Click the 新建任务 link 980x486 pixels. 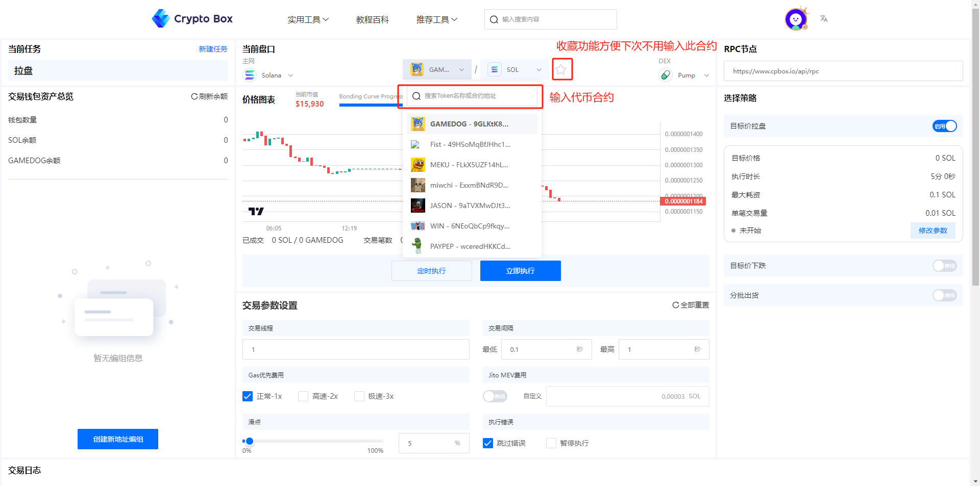tap(213, 49)
